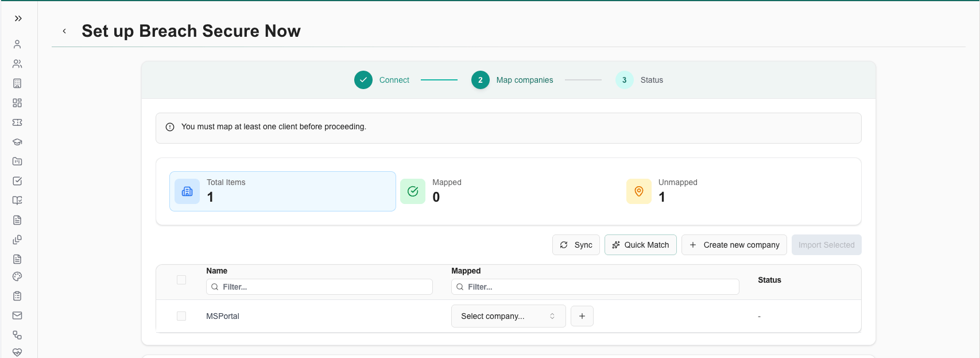The image size is (980, 358).
Task: Open the open book sidebar icon
Action: (17, 201)
